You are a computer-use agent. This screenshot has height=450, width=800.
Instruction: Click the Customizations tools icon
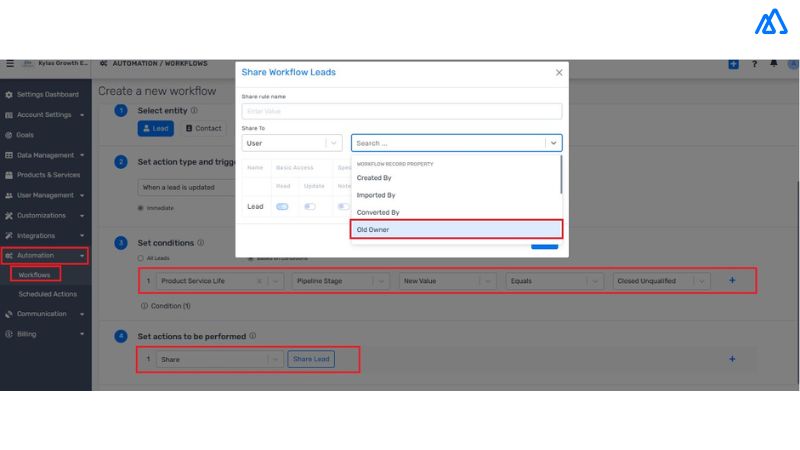pos(9,216)
